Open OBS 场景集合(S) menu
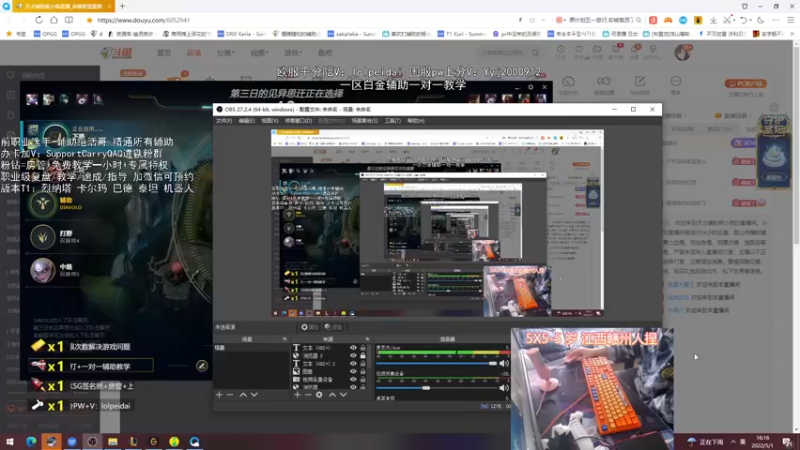800x450 pixels. (364, 121)
